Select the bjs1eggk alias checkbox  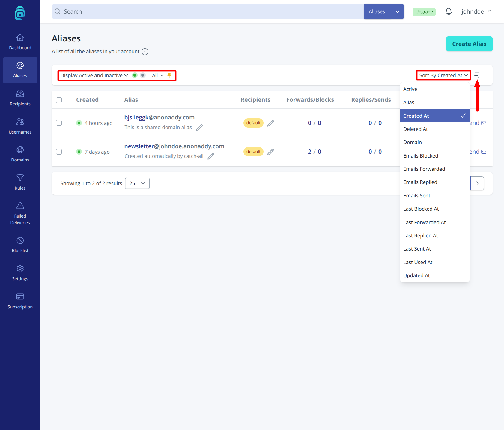pos(59,123)
